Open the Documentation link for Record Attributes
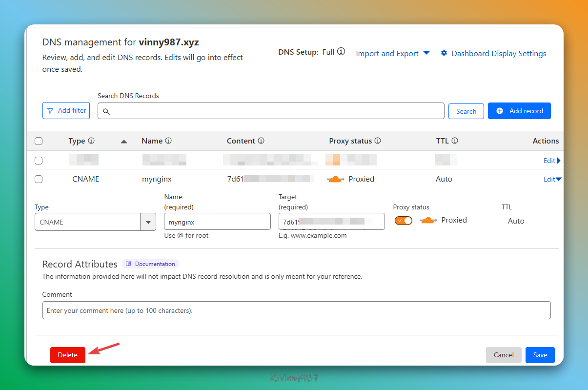588x390 pixels. 150,264
